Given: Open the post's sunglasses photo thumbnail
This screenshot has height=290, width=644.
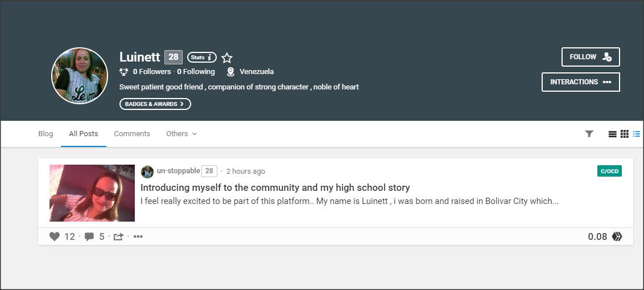Looking at the screenshot, I should 92,193.
